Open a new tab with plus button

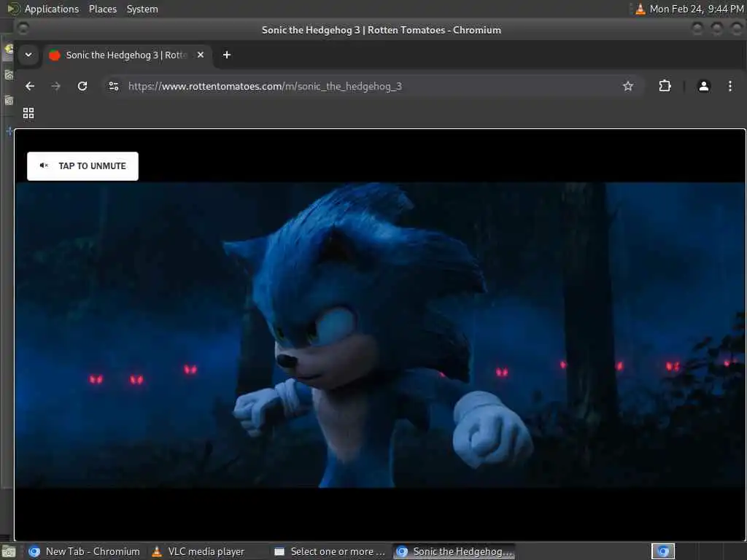point(227,55)
